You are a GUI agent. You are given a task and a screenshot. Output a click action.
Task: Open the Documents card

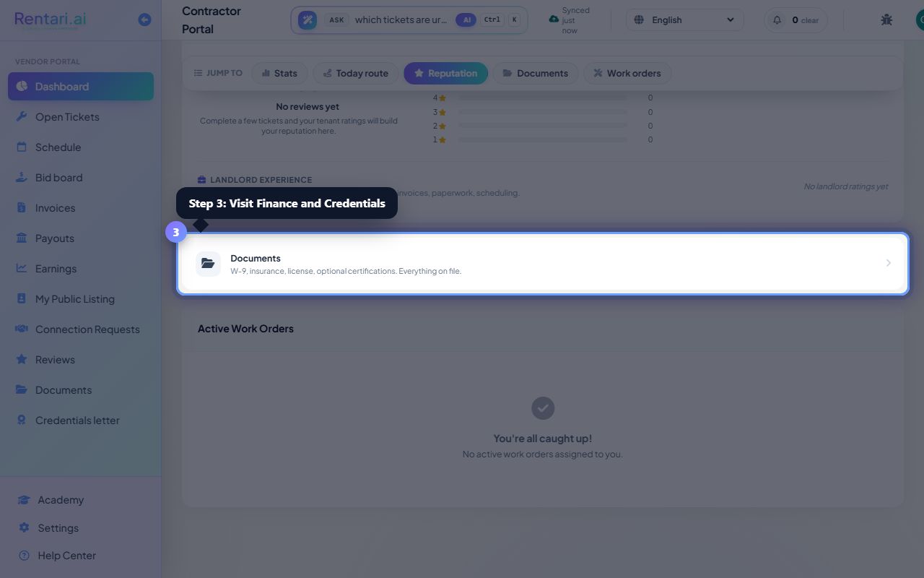point(543,264)
